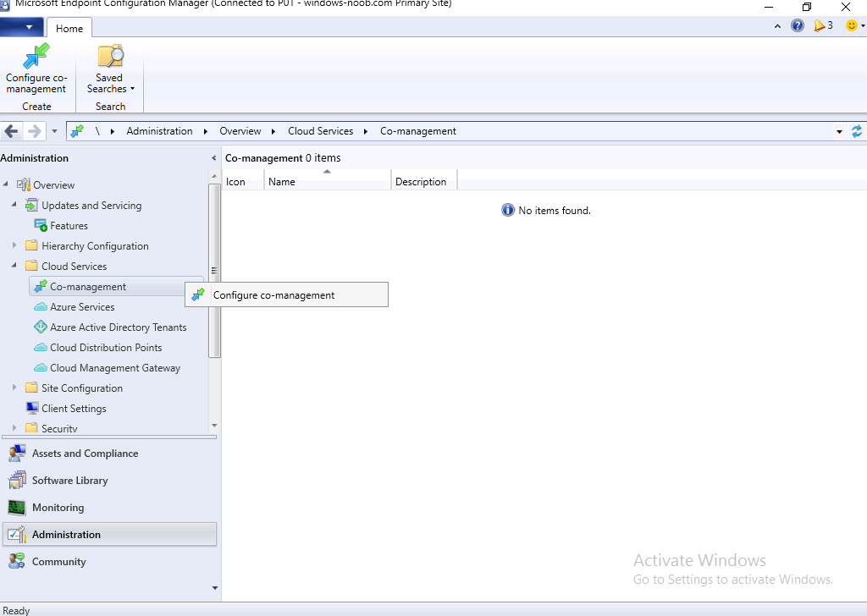Screen dimensions: 867x616
Task: Click the Administration breadcrumb segment
Action: point(159,131)
